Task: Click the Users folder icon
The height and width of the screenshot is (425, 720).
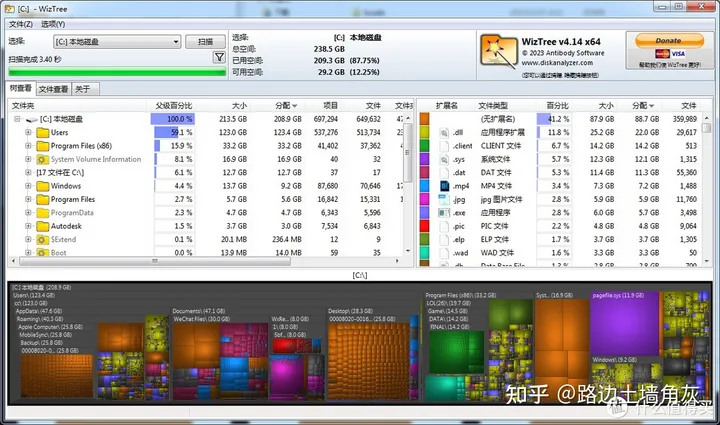Action: (43, 133)
